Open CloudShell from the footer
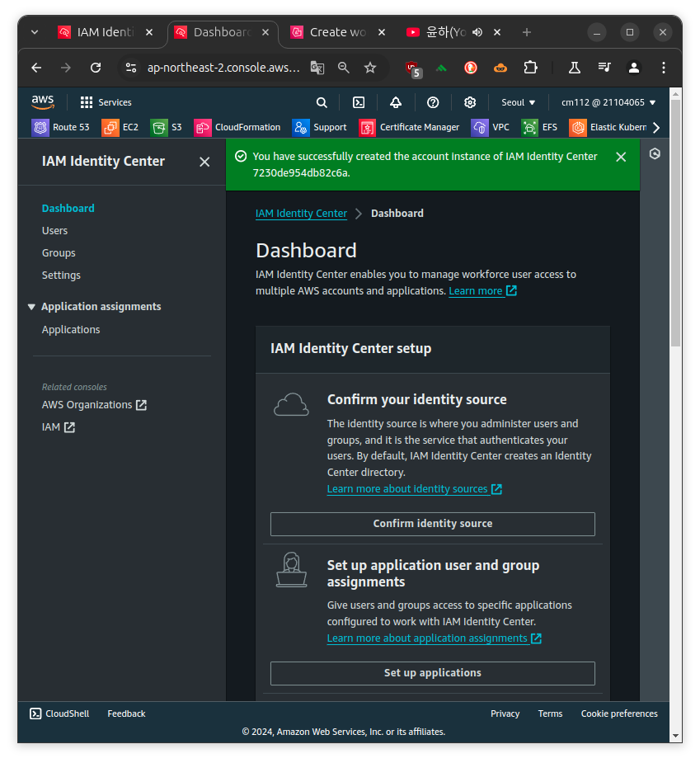Viewport: 700px width, 763px height. [x=59, y=714]
